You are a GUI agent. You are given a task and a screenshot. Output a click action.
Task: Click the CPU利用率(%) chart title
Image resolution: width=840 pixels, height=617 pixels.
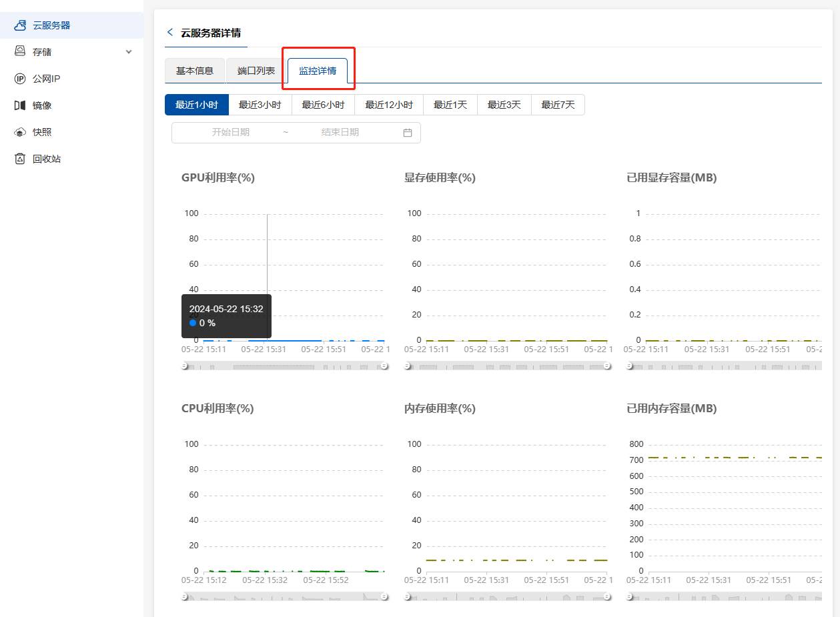(218, 408)
